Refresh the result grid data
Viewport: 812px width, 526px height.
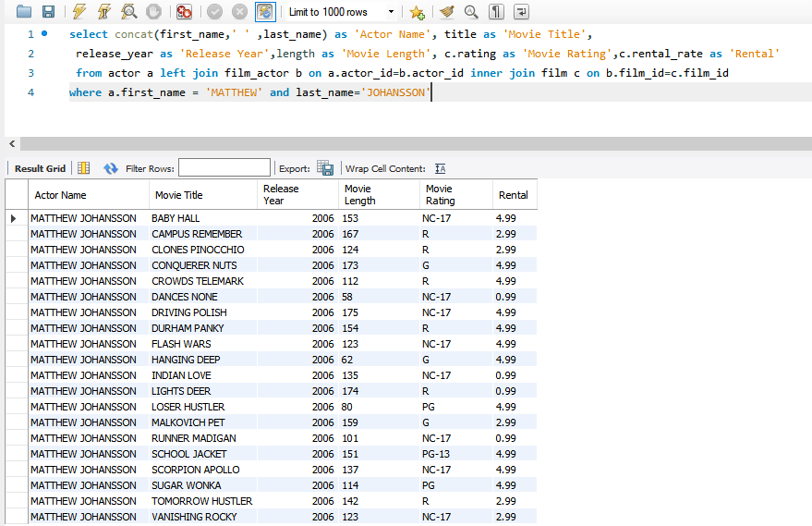110,168
